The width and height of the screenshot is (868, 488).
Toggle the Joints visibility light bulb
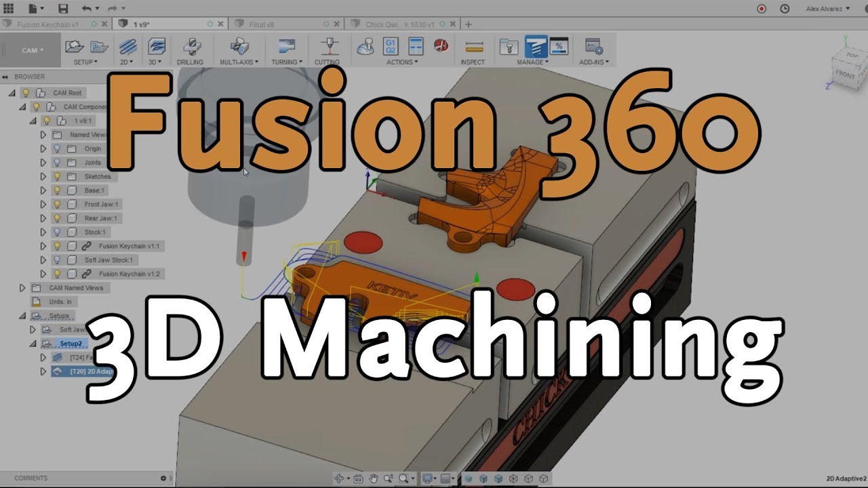pyautogui.click(x=57, y=163)
